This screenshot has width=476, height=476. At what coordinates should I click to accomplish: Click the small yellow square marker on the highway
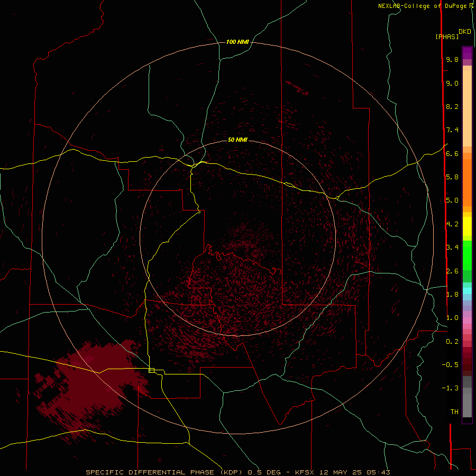(x=151, y=370)
